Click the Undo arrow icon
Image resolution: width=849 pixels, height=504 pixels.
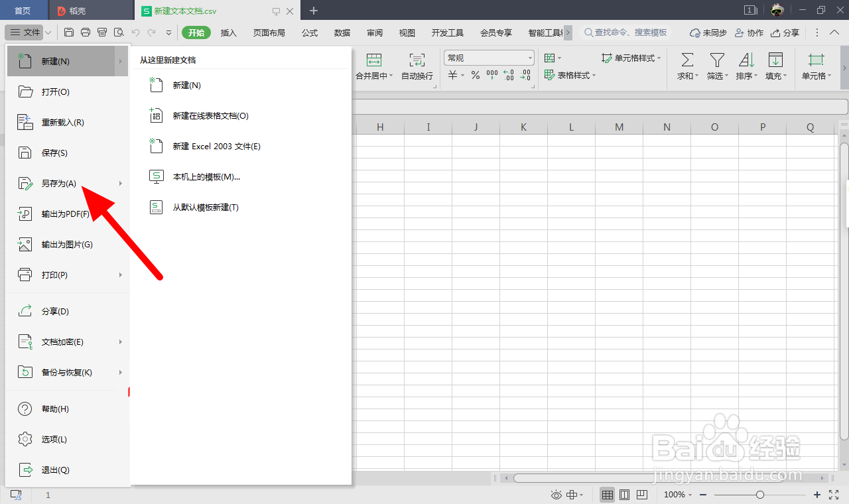click(135, 32)
